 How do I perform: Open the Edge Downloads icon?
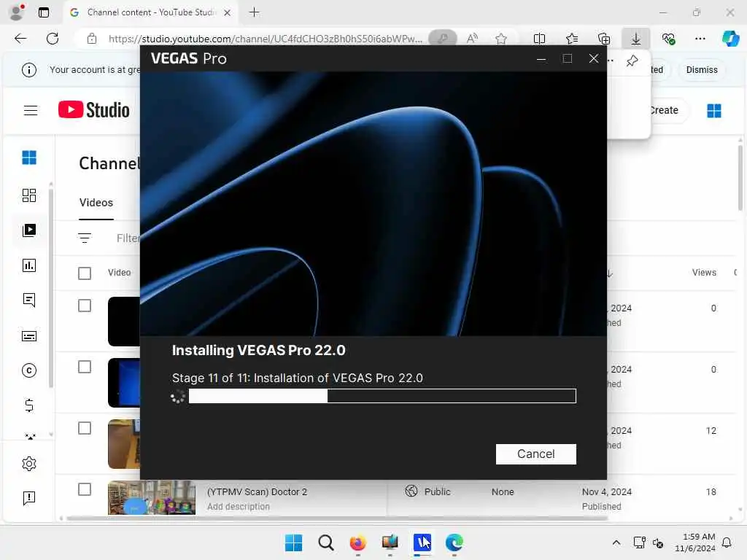click(x=636, y=39)
